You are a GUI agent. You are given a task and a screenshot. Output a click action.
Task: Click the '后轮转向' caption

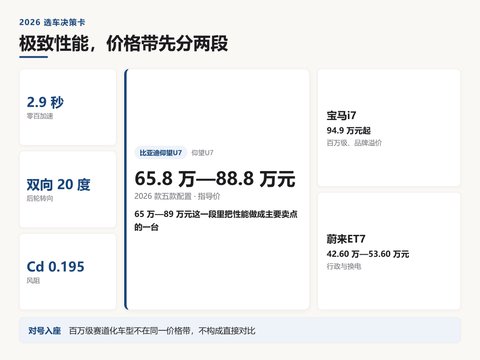[40, 198]
